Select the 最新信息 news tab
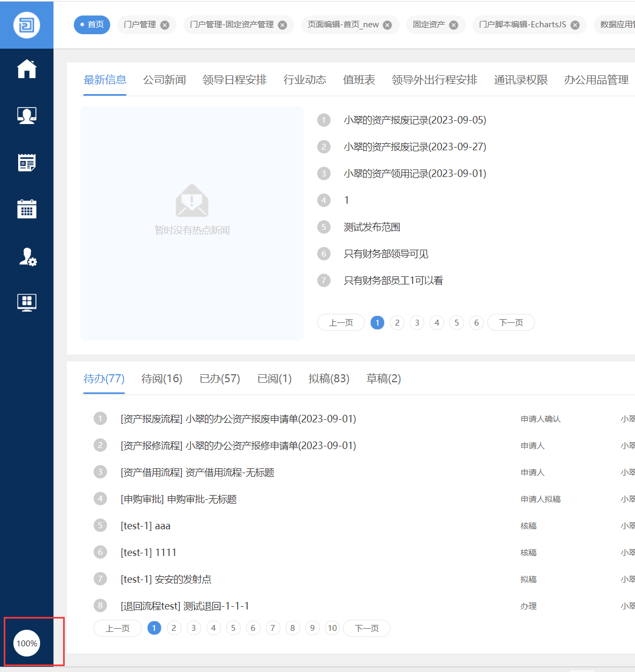The width and height of the screenshot is (635, 672). (x=105, y=80)
